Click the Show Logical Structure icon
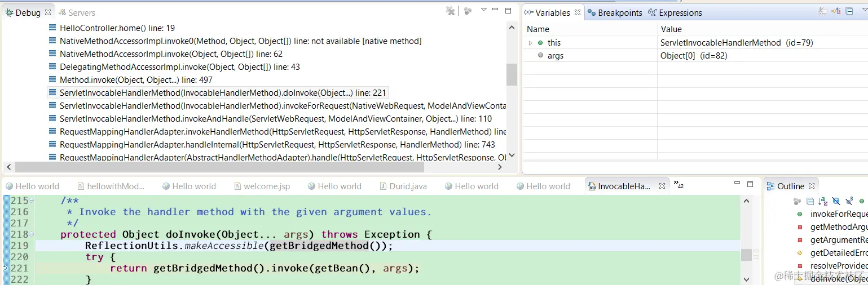 (836, 11)
